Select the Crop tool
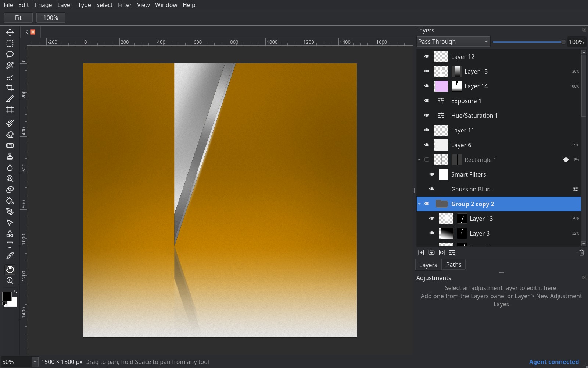The width and height of the screenshot is (588, 368). pyautogui.click(x=10, y=88)
